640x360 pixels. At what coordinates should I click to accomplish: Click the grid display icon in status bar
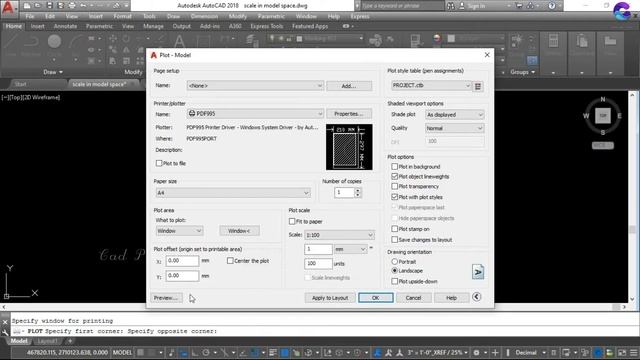click(x=140, y=352)
